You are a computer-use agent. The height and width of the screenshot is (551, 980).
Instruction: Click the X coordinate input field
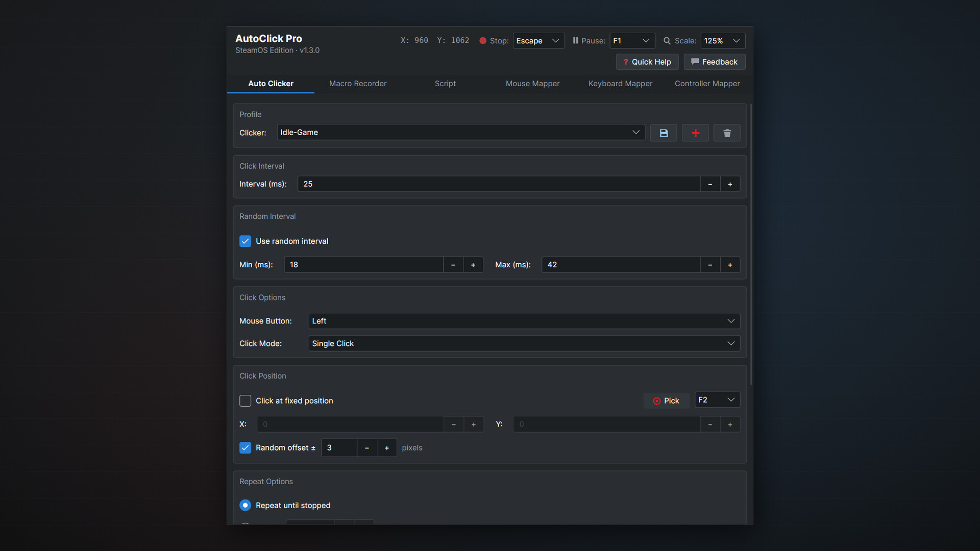tap(351, 424)
